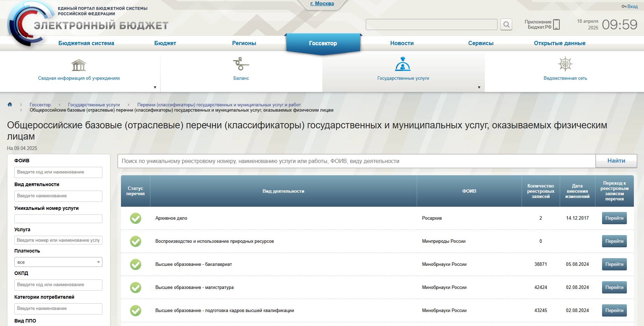The image size is (644, 326).
Task: Click the search magnifier icon in the header
Action: tap(506, 24)
